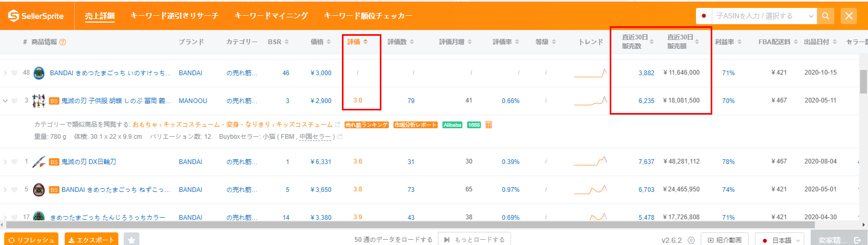The height and width of the screenshot is (245, 868).
Task: Sort by 等級 column
Action: click(x=546, y=42)
